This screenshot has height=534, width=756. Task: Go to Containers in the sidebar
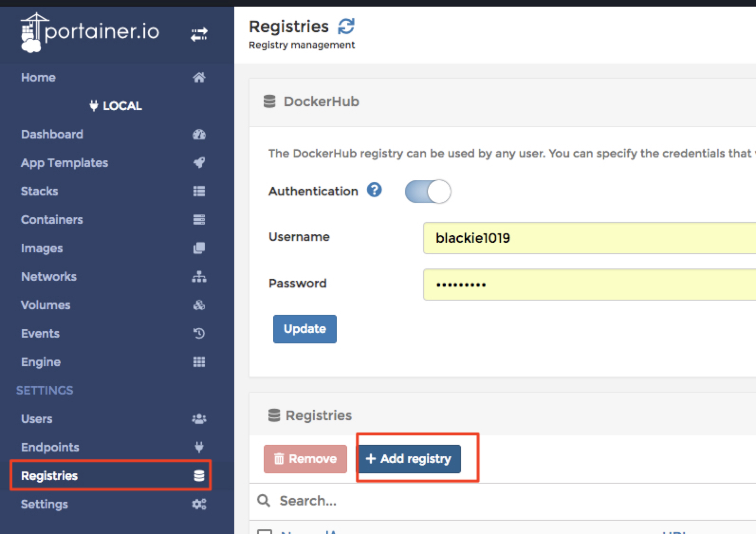[x=52, y=220]
